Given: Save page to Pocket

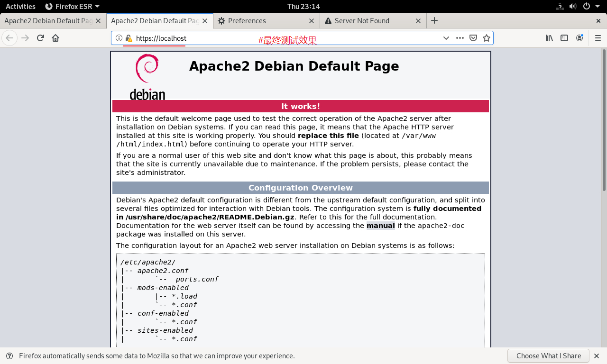Looking at the screenshot, I should coord(473,38).
